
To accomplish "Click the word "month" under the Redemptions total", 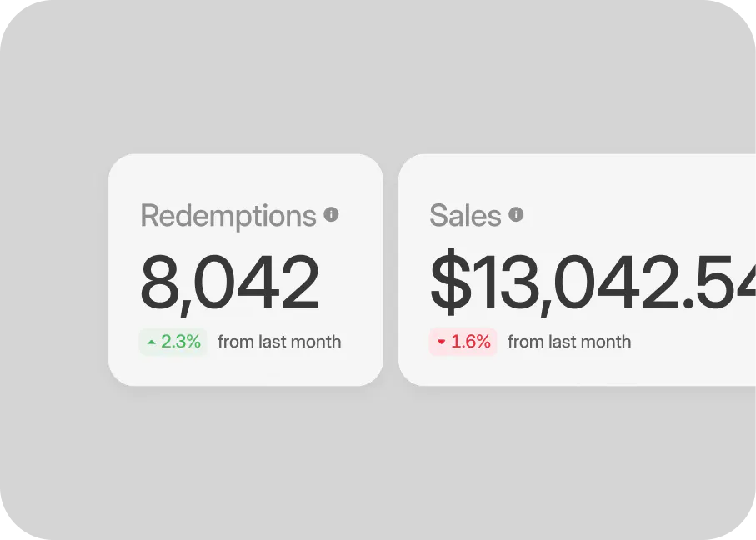I will [316, 342].
